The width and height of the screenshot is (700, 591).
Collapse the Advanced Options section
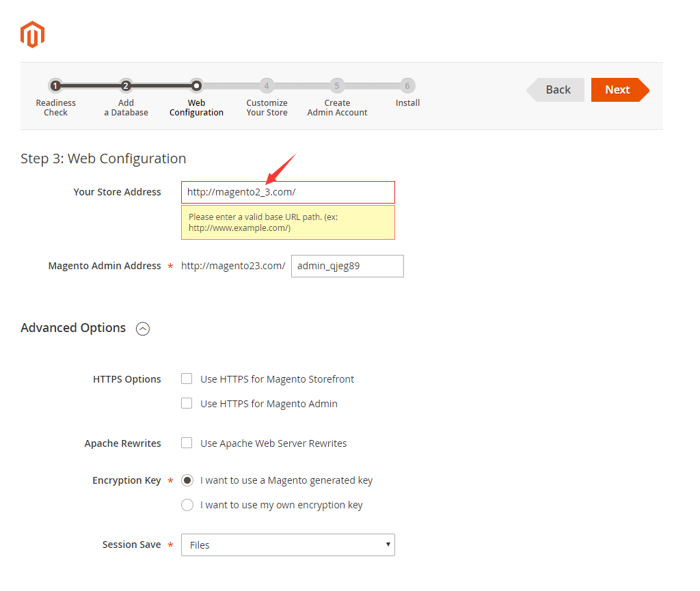click(x=143, y=329)
